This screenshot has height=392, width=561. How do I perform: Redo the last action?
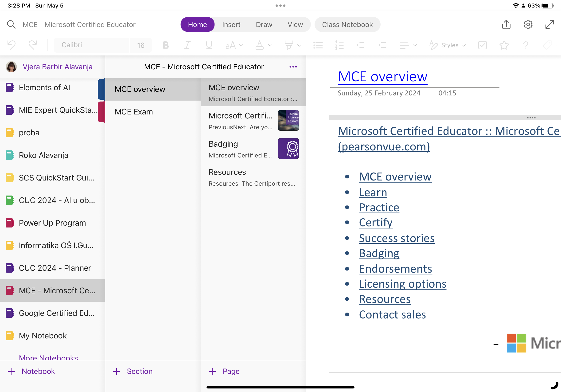coord(32,45)
